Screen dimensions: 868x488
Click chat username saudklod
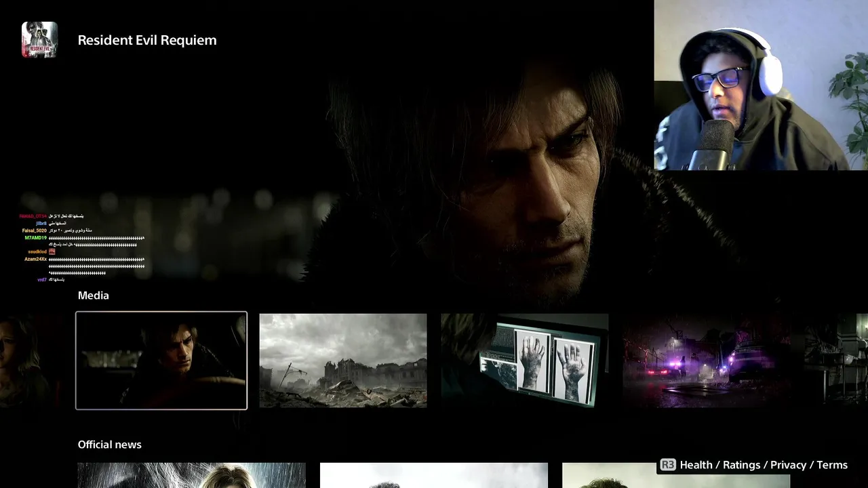pos(37,251)
